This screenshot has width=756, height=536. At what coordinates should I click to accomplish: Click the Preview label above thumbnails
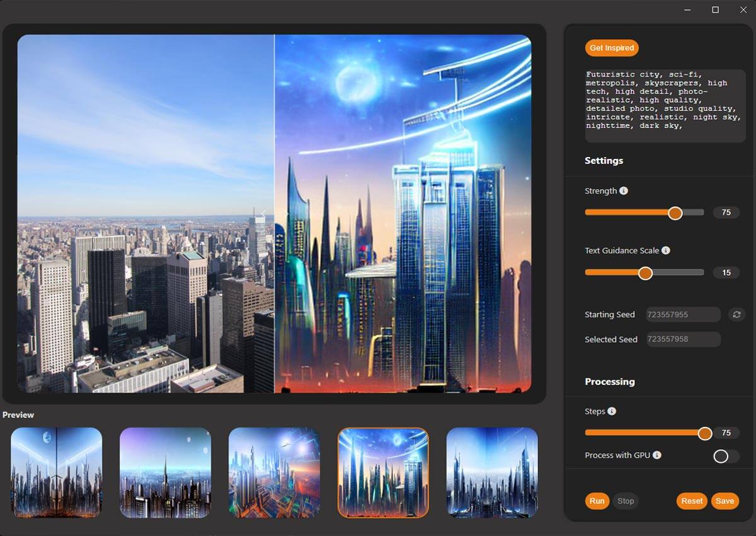tap(18, 415)
